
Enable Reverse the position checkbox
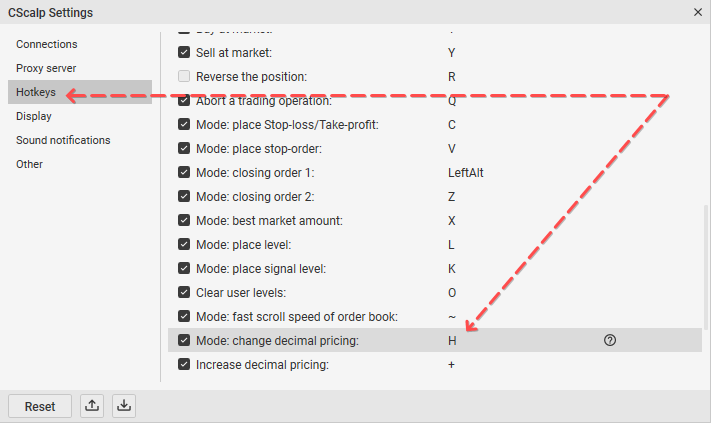[184, 76]
